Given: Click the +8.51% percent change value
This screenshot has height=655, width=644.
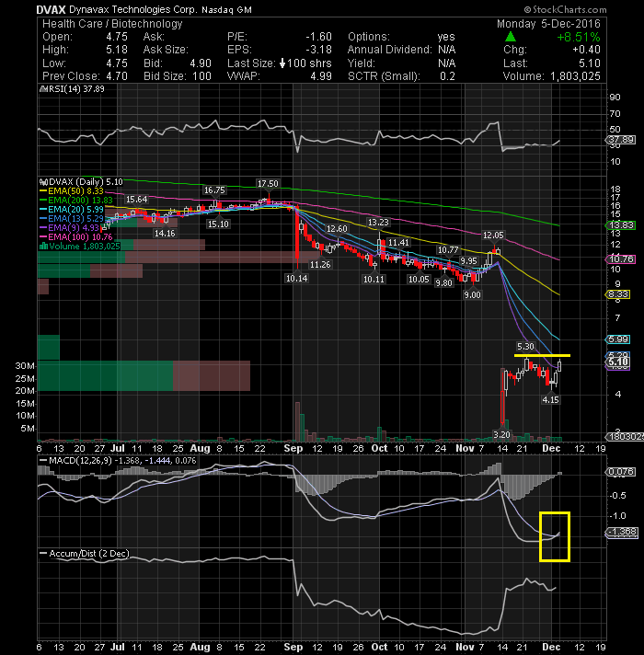Looking at the screenshot, I should pyautogui.click(x=579, y=37).
